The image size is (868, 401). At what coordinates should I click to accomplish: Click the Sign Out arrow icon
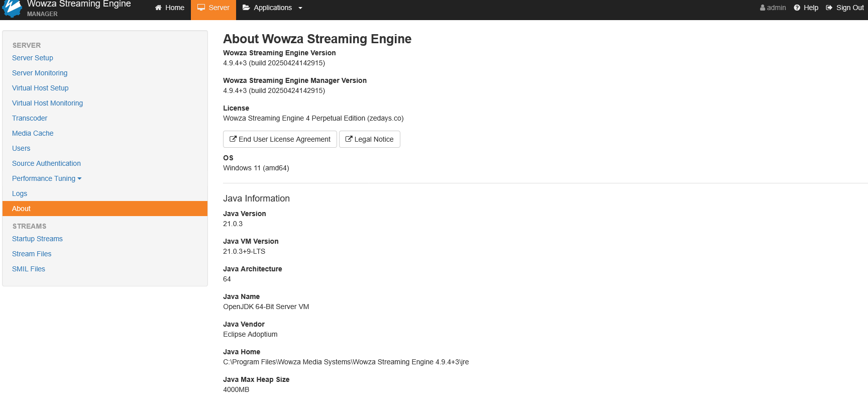tap(829, 8)
